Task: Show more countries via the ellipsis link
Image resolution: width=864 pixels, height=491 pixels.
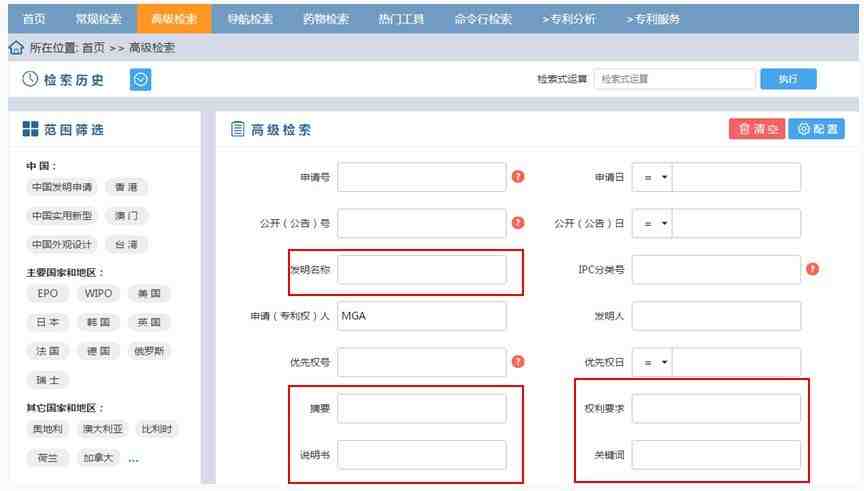Action: (x=133, y=458)
